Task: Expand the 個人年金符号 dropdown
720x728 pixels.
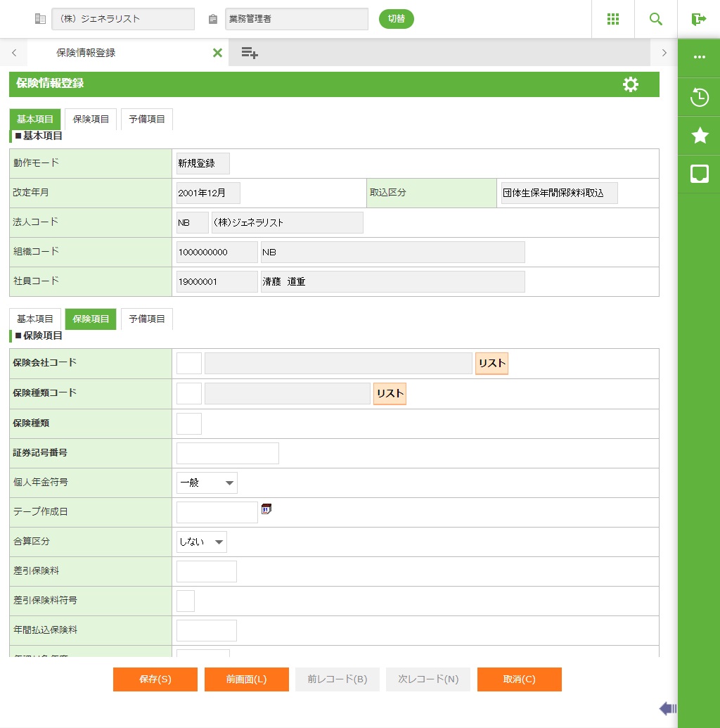Action: pyautogui.click(x=207, y=483)
